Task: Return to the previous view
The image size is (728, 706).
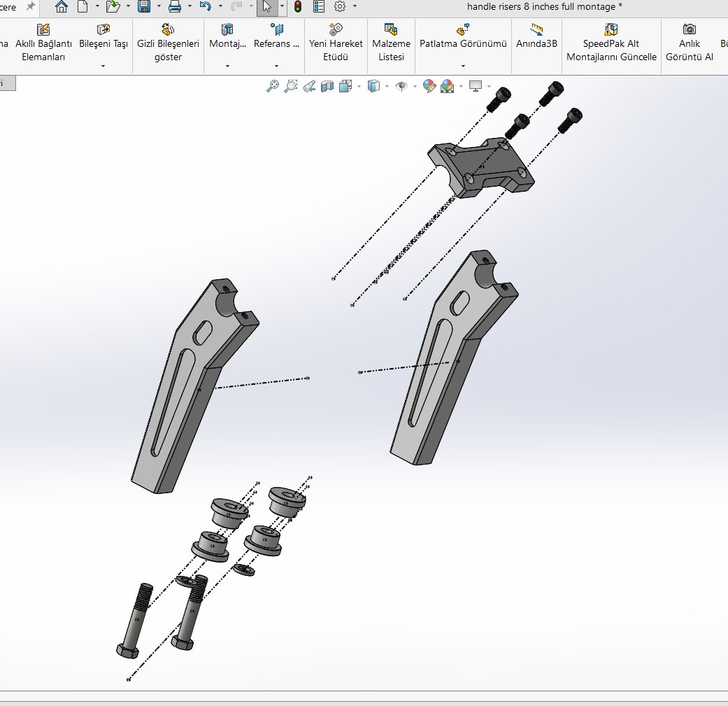Action: click(309, 86)
